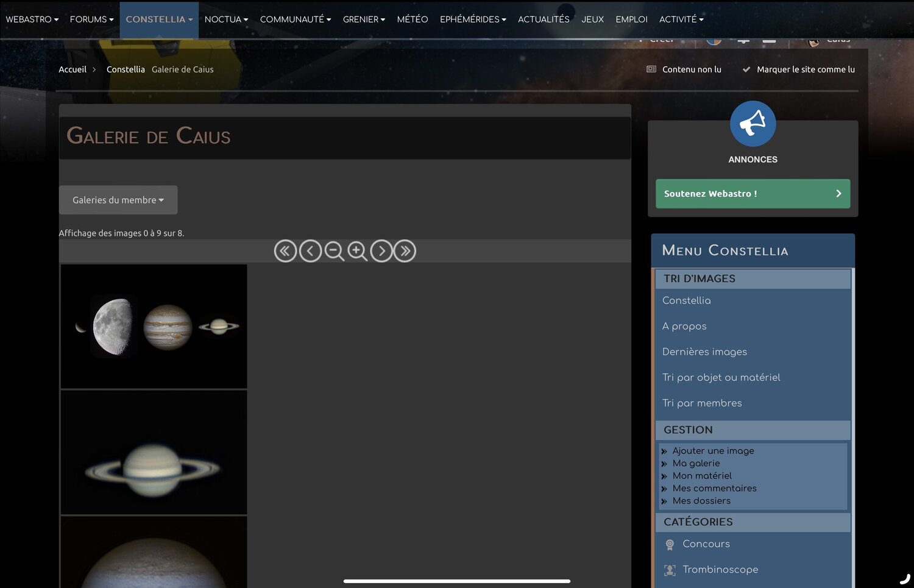The height and width of the screenshot is (588, 914).
Task: Click the Trombinoscope portrait icon
Action: (670, 570)
